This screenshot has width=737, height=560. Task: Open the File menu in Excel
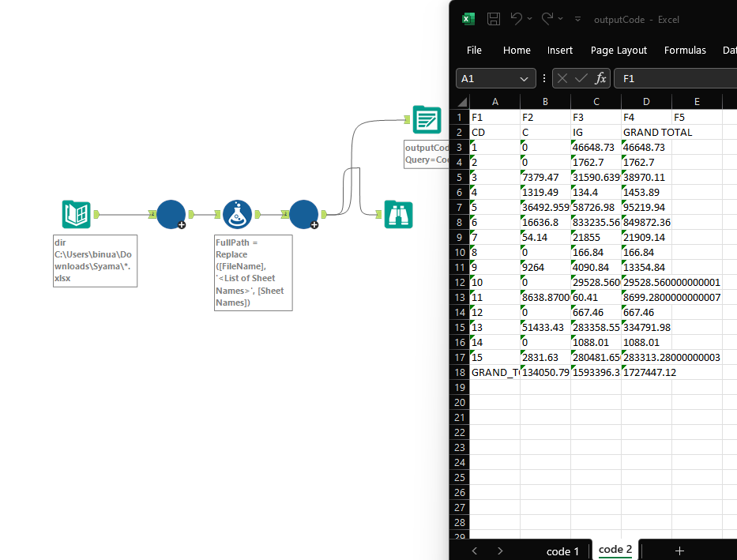pos(474,50)
